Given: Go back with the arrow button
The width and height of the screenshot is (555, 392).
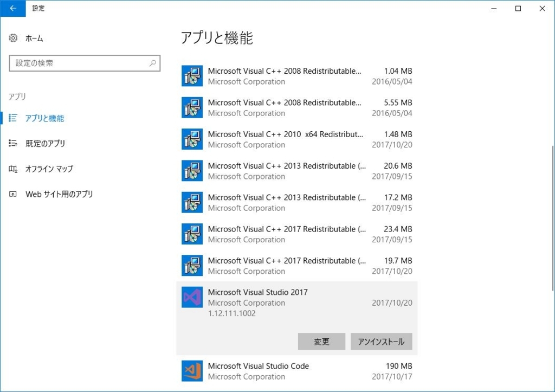Looking at the screenshot, I should tap(13, 9).
